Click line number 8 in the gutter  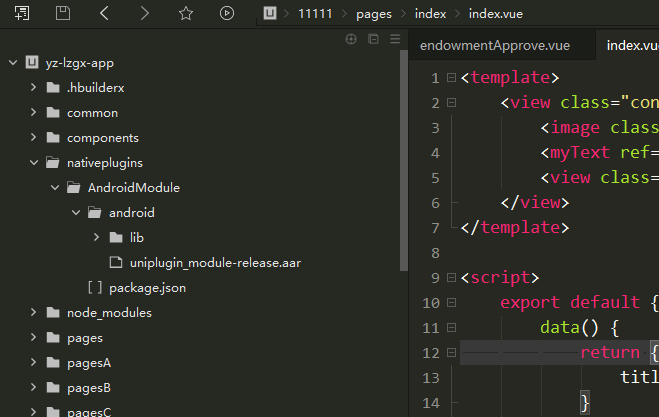coord(435,253)
